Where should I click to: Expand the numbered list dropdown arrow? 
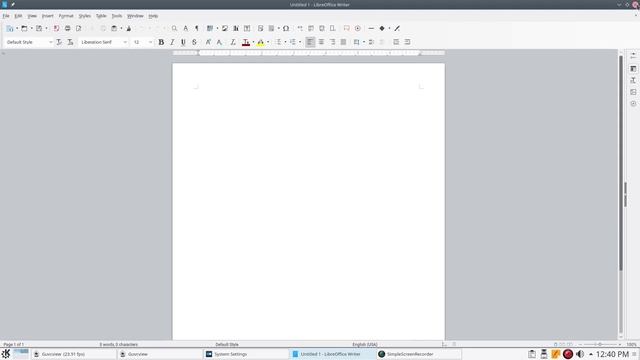[x=300, y=42]
